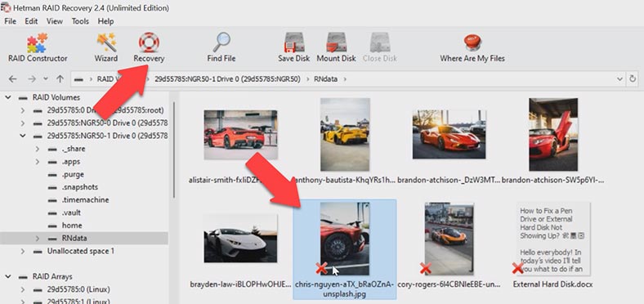The height and width of the screenshot is (304, 644).
Task: Expand the .apps folder
Action: click(38, 162)
